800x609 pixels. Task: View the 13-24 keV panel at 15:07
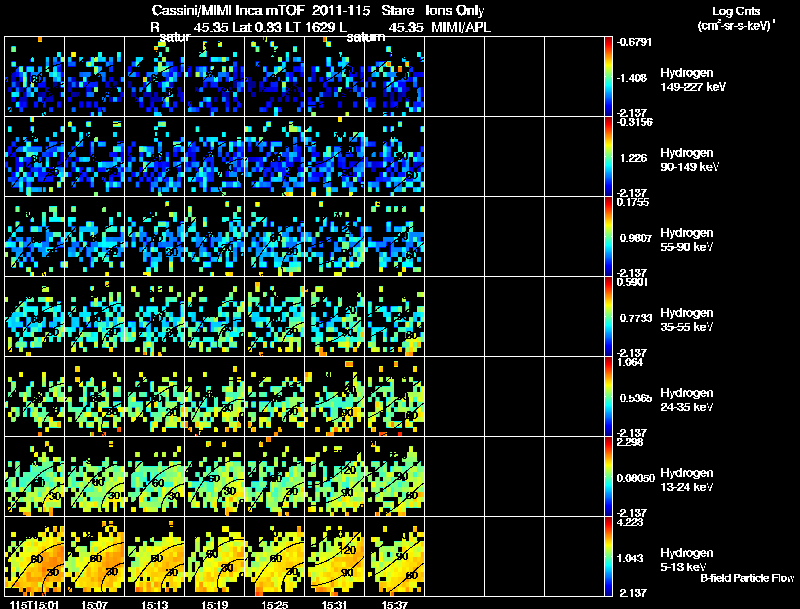click(x=94, y=477)
